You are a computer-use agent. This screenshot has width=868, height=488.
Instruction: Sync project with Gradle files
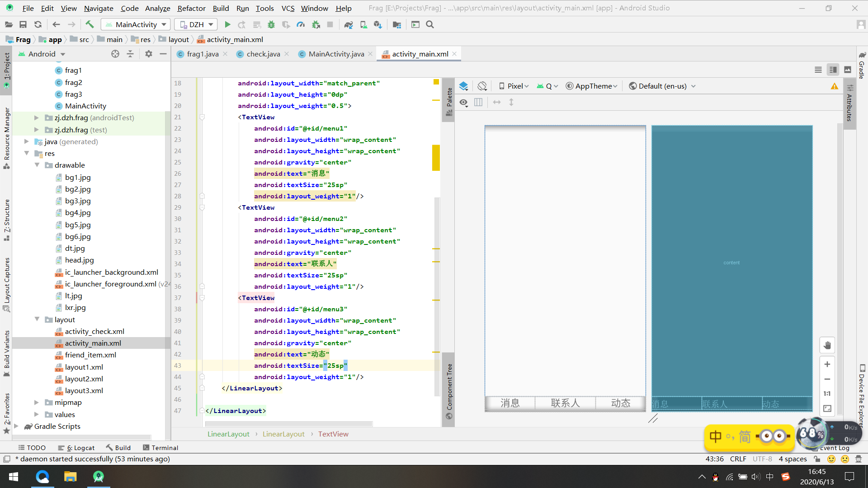(x=348, y=24)
